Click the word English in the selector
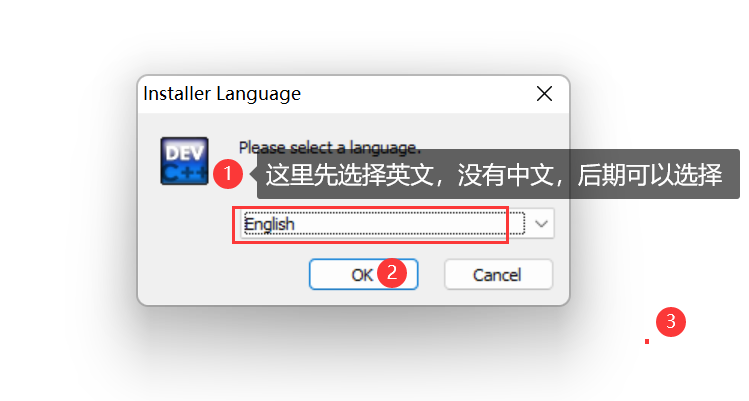Viewport: 749px width, 401px height. pos(269,224)
